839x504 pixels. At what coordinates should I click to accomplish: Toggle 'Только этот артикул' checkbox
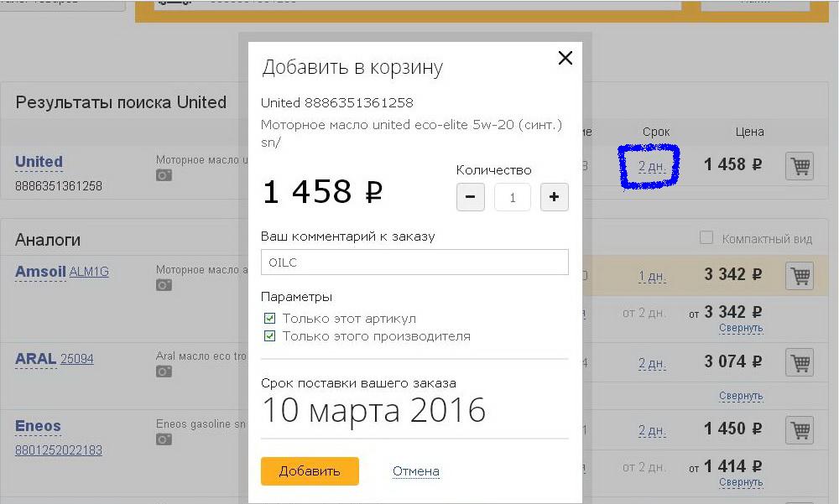pyautogui.click(x=269, y=319)
